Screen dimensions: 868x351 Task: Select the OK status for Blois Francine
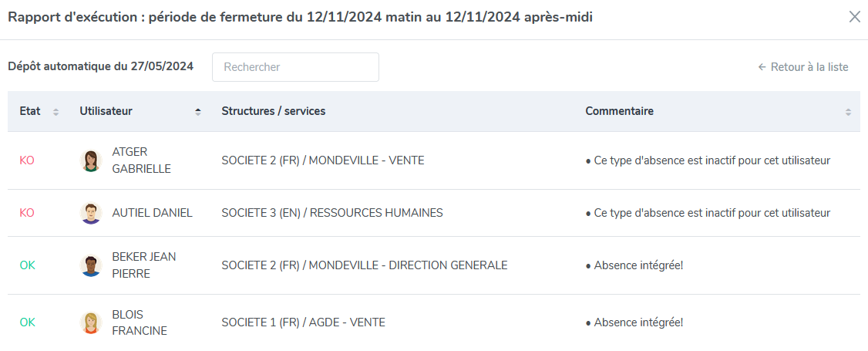click(27, 322)
